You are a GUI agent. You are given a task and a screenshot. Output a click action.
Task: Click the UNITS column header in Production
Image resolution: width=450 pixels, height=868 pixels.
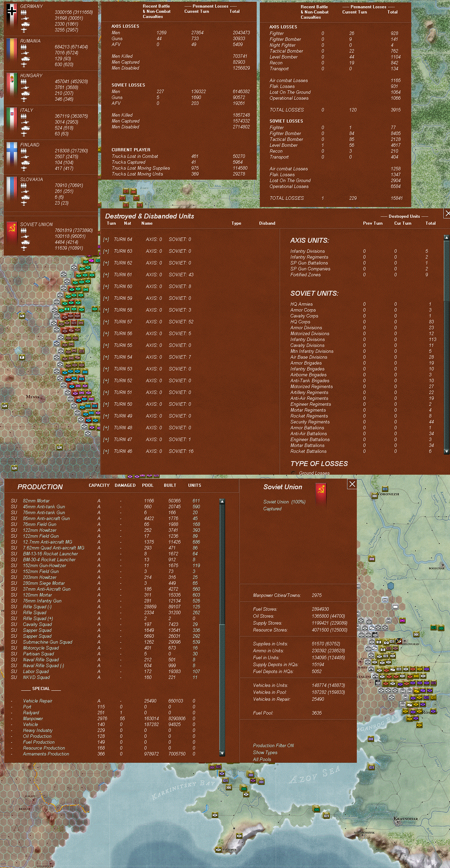point(195,485)
